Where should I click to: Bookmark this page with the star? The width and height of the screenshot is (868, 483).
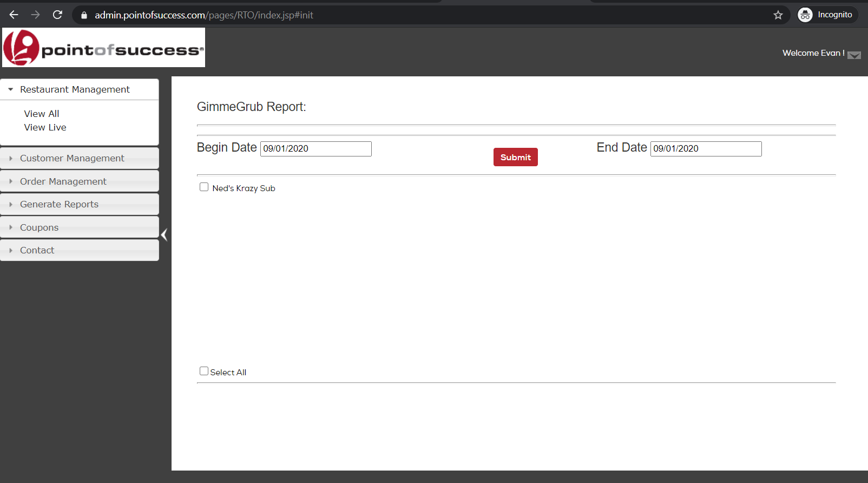[x=778, y=15]
